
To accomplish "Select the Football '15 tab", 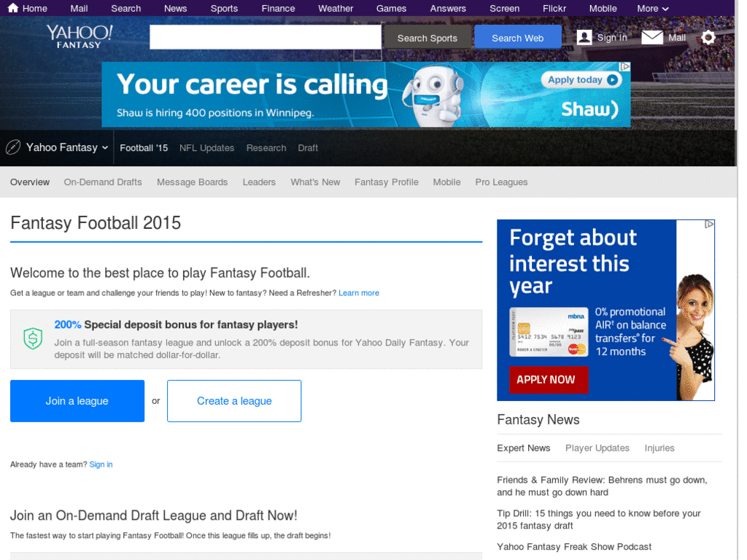I will click(144, 148).
